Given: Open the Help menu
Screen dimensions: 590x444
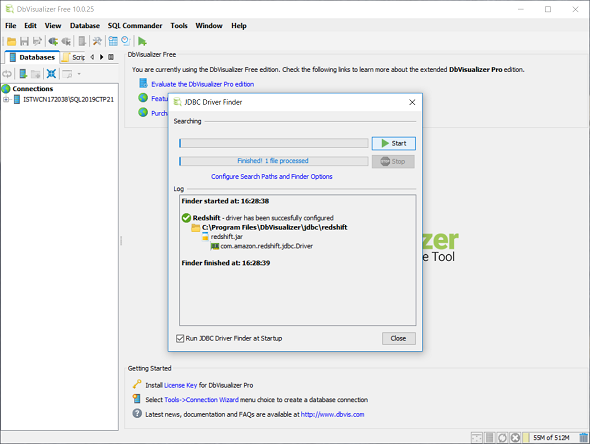Looking at the screenshot, I should pyautogui.click(x=239, y=26).
